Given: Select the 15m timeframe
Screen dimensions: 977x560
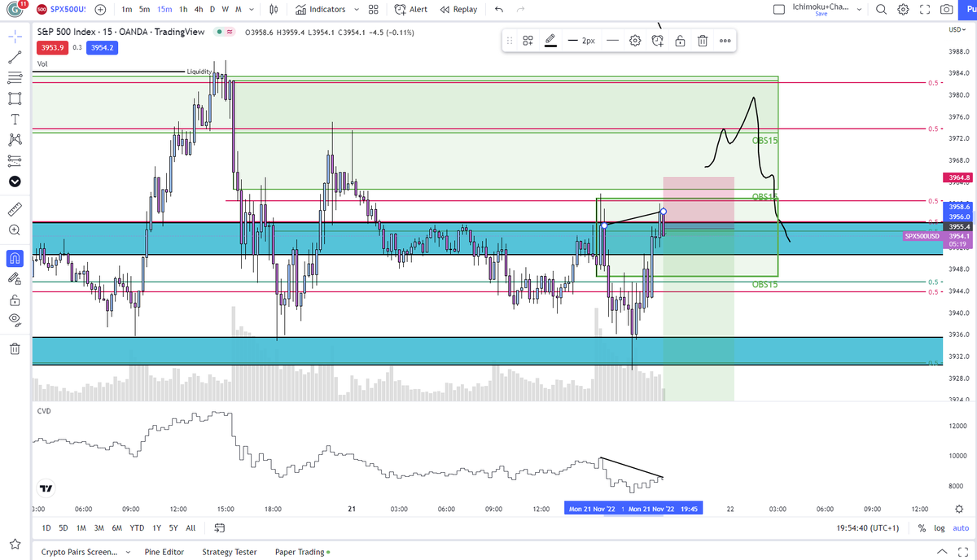Looking at the screenshot, I should [164, 10].
